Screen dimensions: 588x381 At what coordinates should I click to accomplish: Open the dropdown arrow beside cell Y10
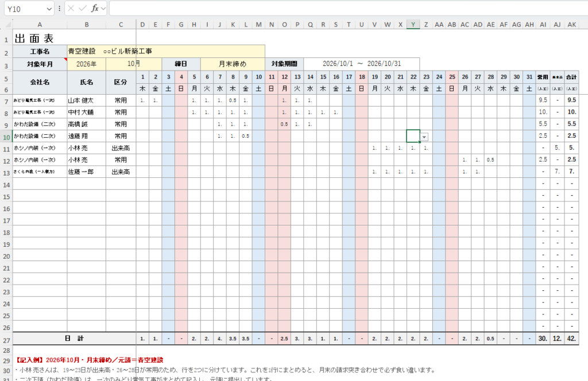424,137
